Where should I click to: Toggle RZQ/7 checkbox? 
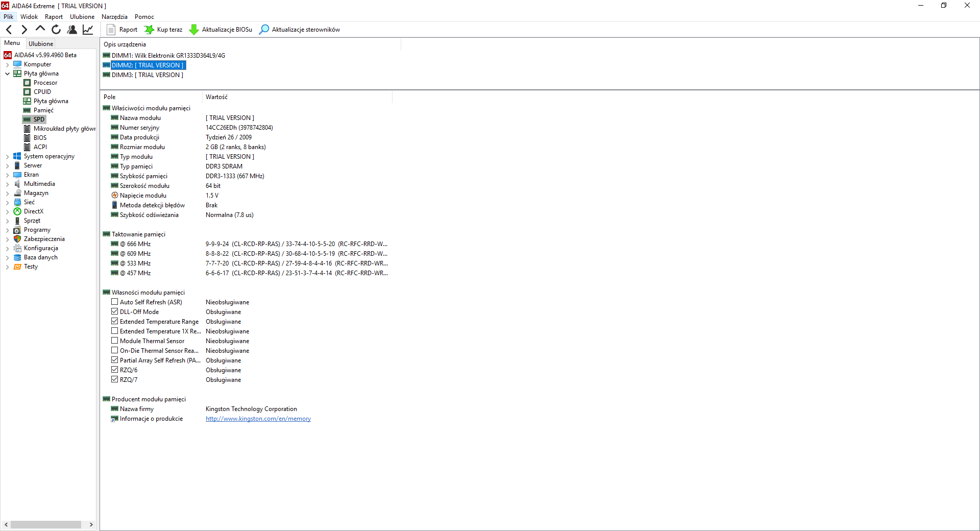(115, 379)
